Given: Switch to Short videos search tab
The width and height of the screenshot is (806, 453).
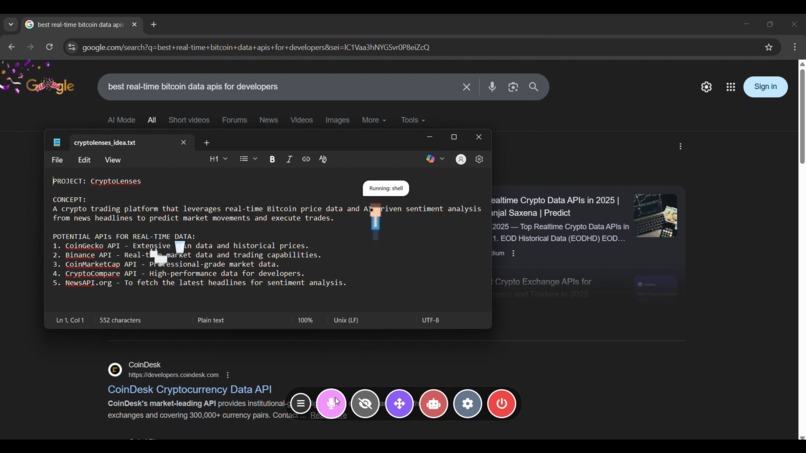Looking at the screenshot, I should click(x=189, y=120).
